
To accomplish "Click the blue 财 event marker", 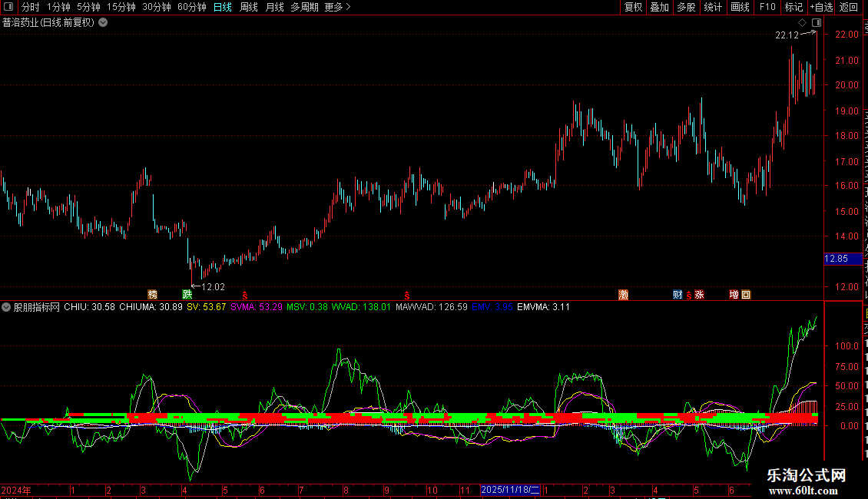I will pyautogui.click(x=678, y=295).
